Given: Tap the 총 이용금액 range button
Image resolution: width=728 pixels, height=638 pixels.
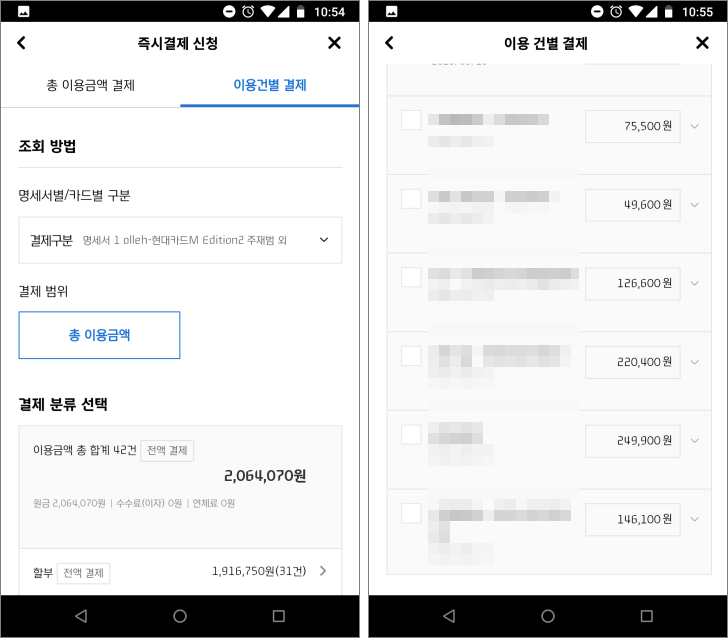Looking at the screenshot, I should [99, 335].
